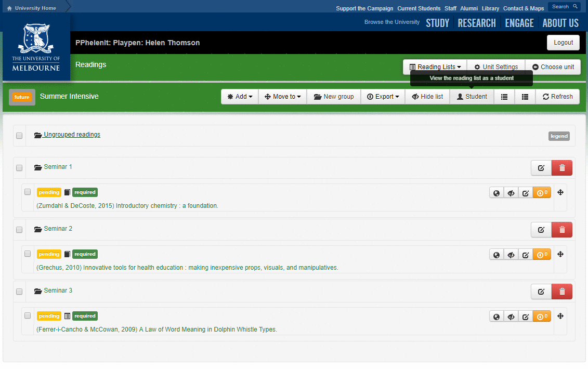This screenshot has height=369, width=588.
Task: Click the edit icon on Ferrer-i-Cancho reading
Action: pos(526,316)
